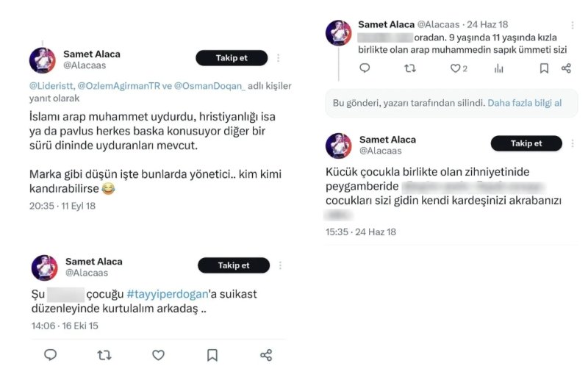Share the bottom-left tweet
The image size is (588, 369).
pos(266,355)
